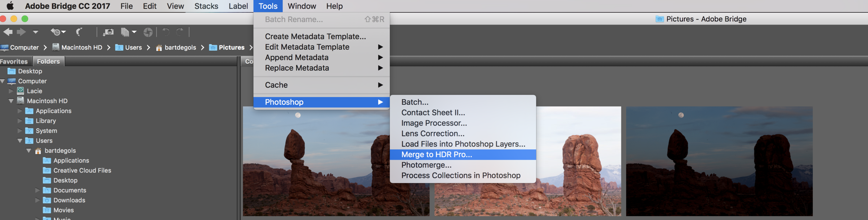Screen dimensions: 868x220
Task: Expand the Lacie drive node
Action: tap(11, 91)
